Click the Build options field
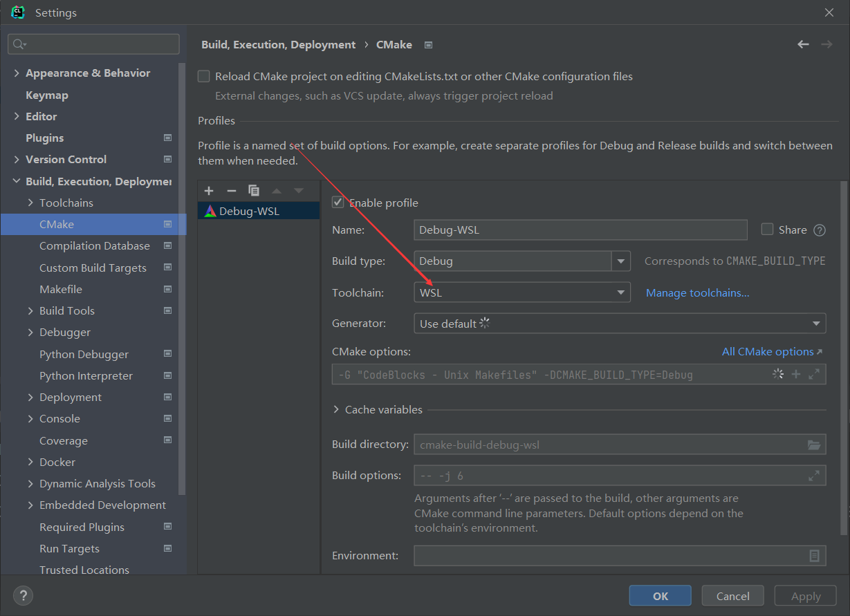 tap(620, 476)
